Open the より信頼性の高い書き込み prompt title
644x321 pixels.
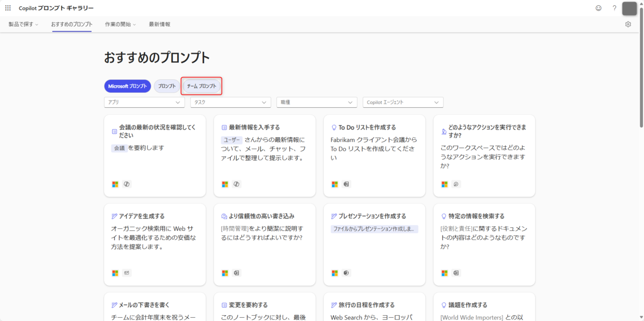click(262, 216)
